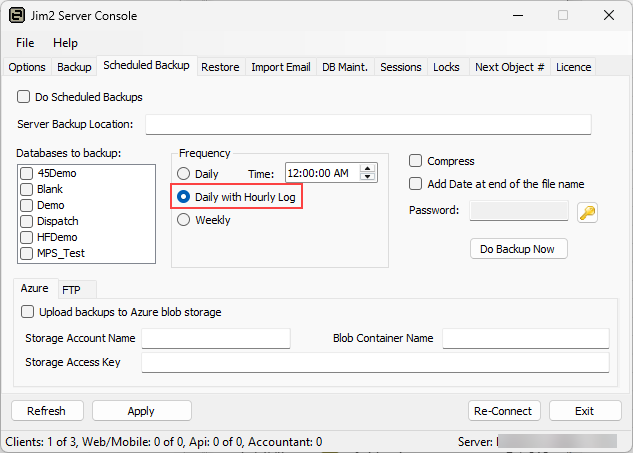Decrease backup time with down arrow

pyautogui.click(x=369, y=178)
